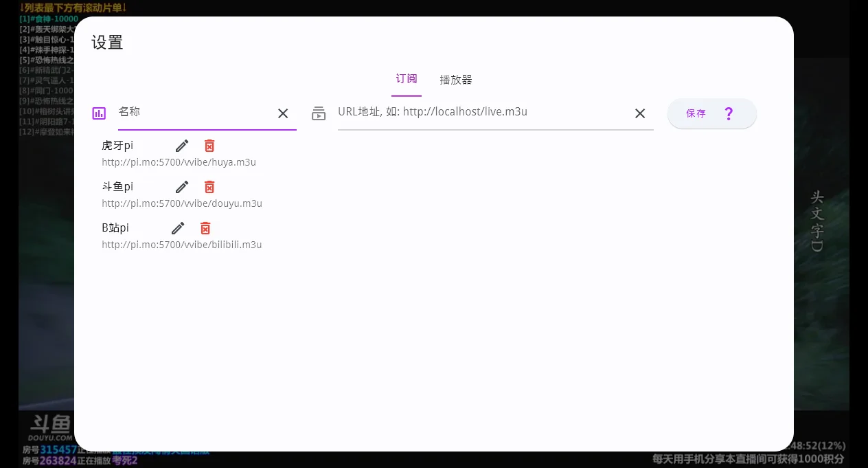
Task: Click the 设置 dialog title
Action: [107, 42]
